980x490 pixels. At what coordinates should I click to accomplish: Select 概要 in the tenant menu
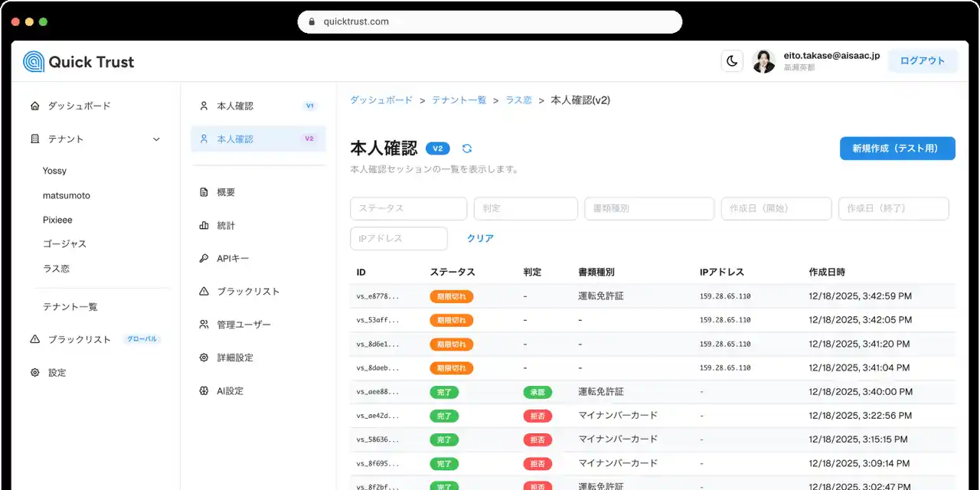[226, 192]
